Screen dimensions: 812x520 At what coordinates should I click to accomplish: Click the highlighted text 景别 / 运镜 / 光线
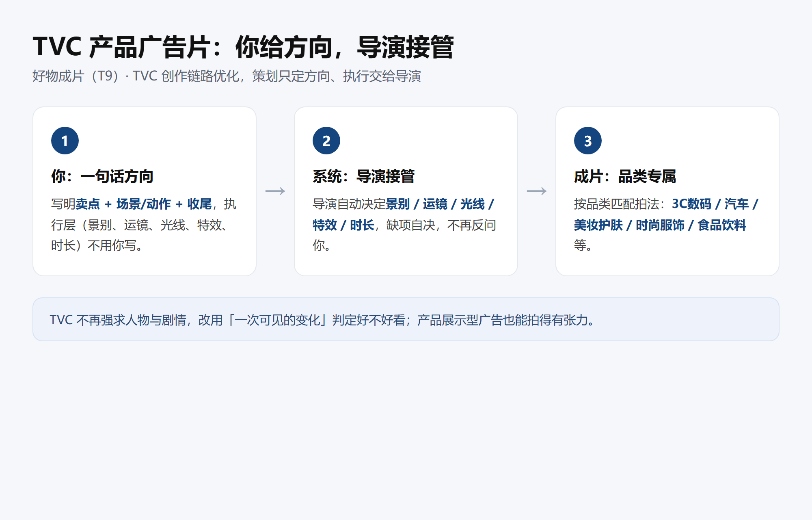435,204
